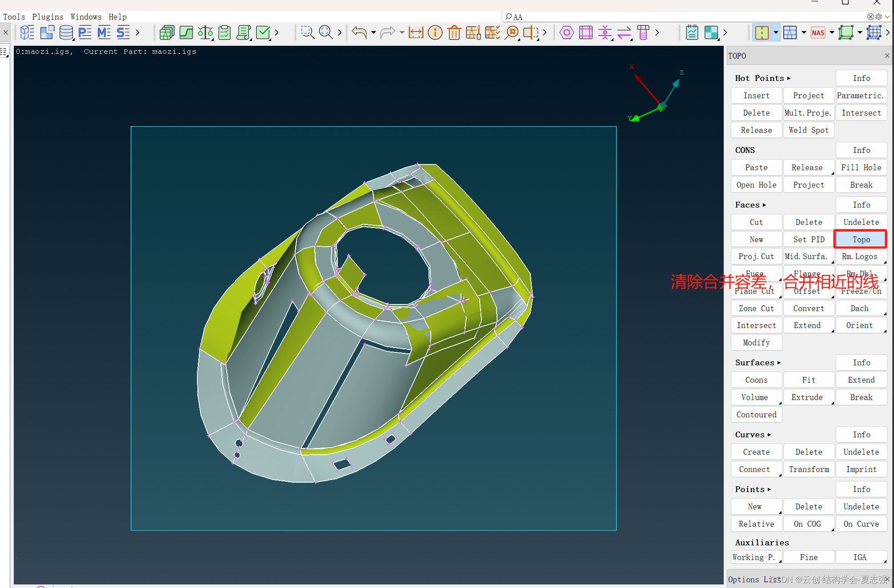
Task: Open the Windows menu
Action: pos(86,16)
